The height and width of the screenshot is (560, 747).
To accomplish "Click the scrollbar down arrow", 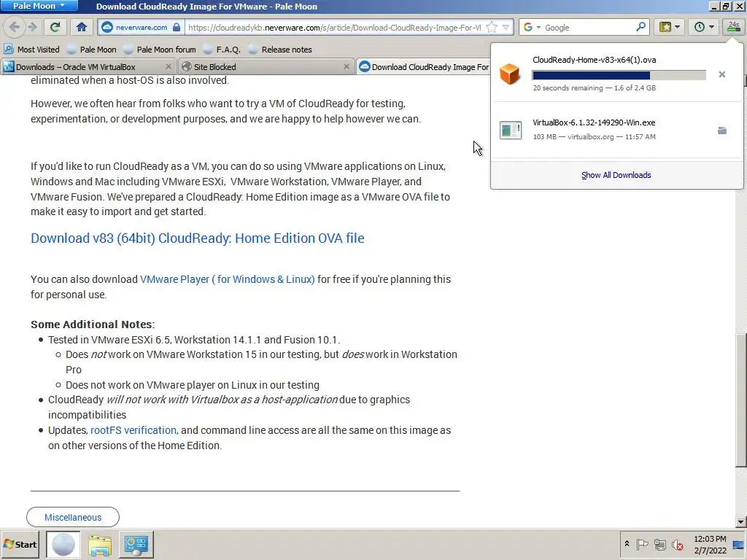I will [x=741, y=522].
